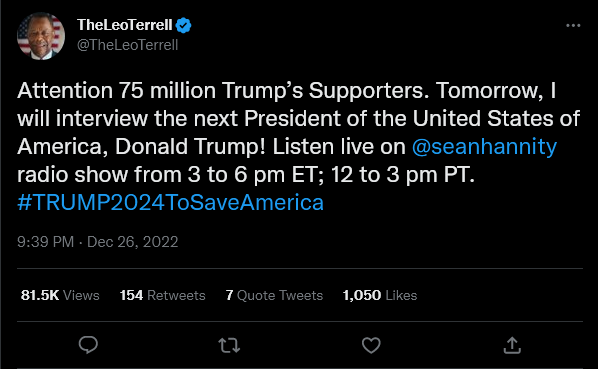Like the tweet with the heart icon
This screenshot has height=369, width=598.
[x=371, y=345]
